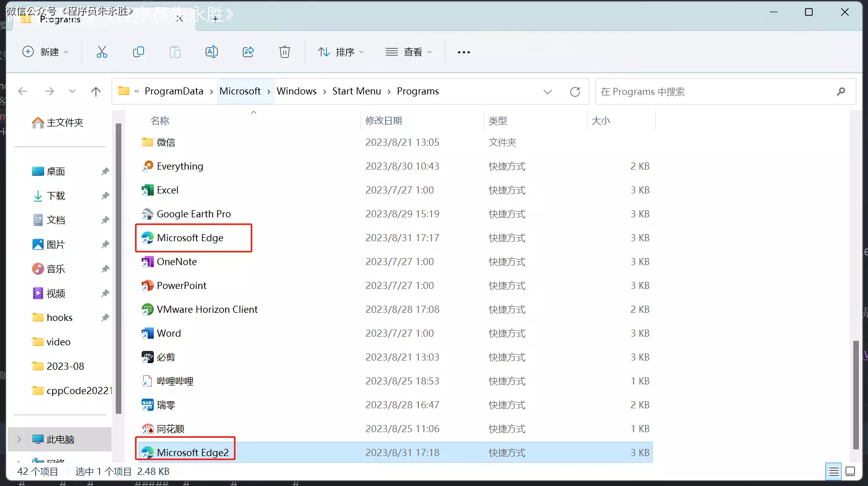Switch to large thumbnails view toggle
The image size is (868, 486).
click(x=850, y=471)
